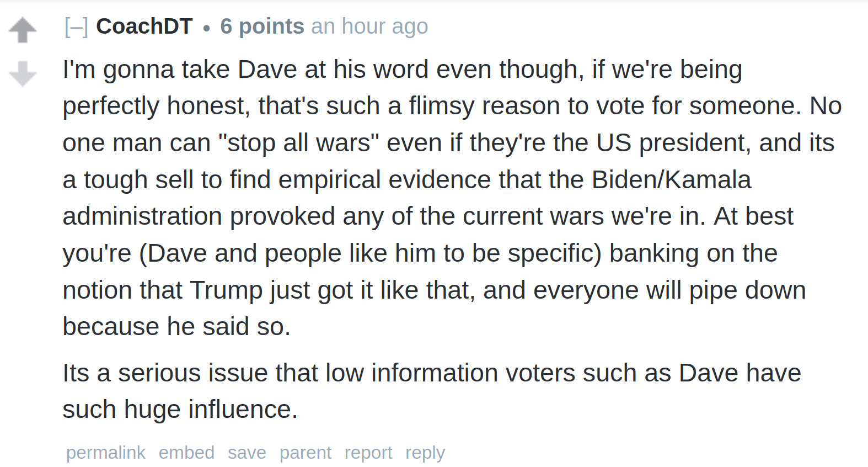Collapse the comment with [–] toggle
868x467 pixels.
[x=76, y=26]
